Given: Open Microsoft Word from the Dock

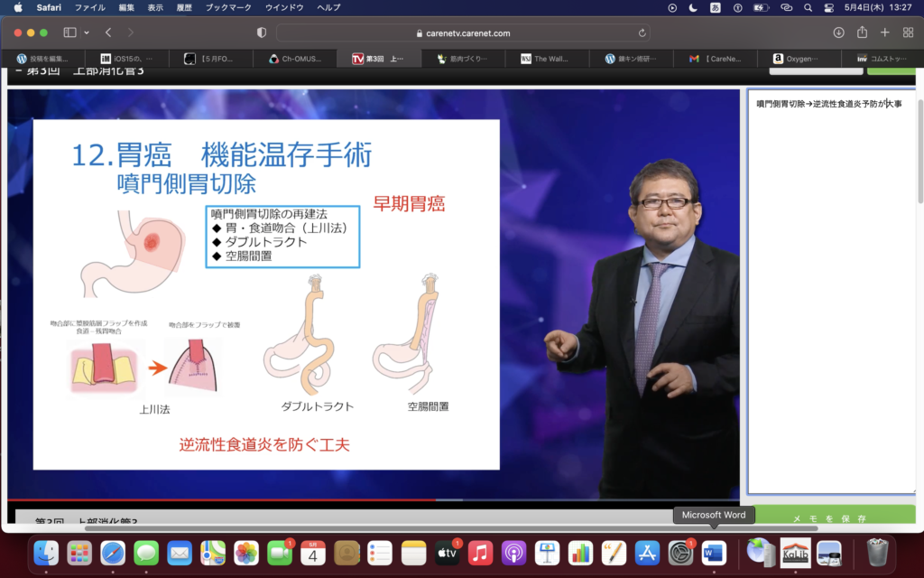Looking at the screenshot, I should pos(714,552).
